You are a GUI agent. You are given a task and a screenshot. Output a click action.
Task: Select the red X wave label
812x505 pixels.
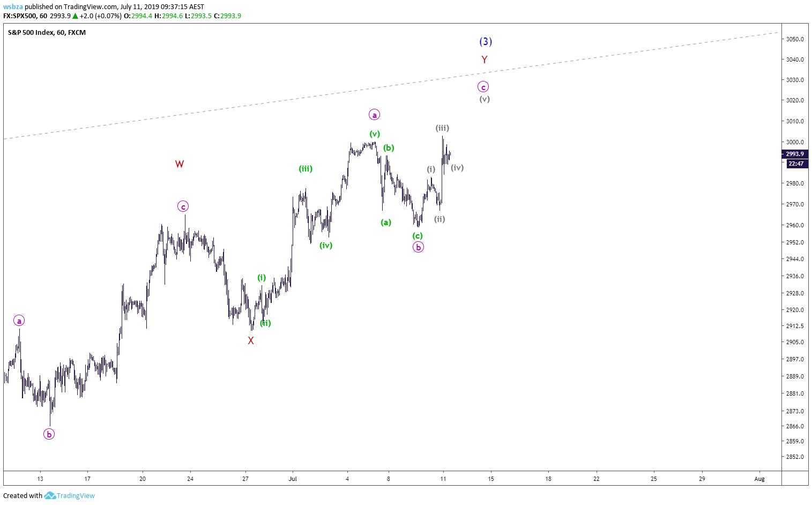pyautogui.click(x=251, y=340)
